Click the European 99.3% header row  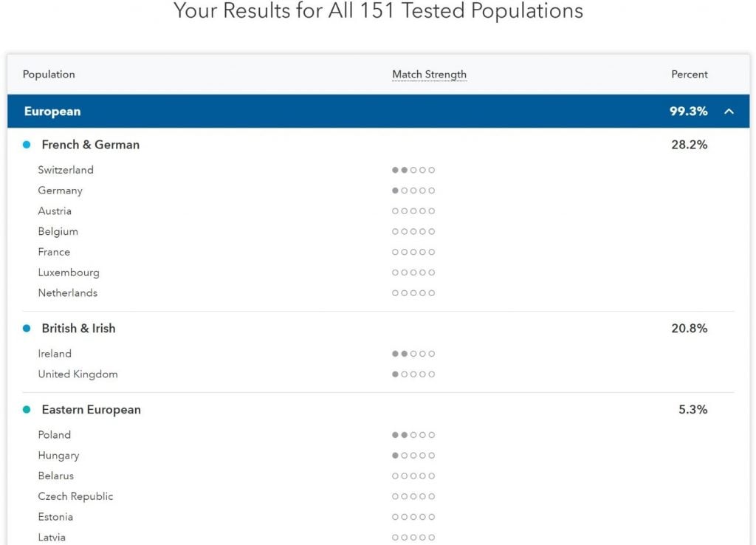click(x=379, y=112)
